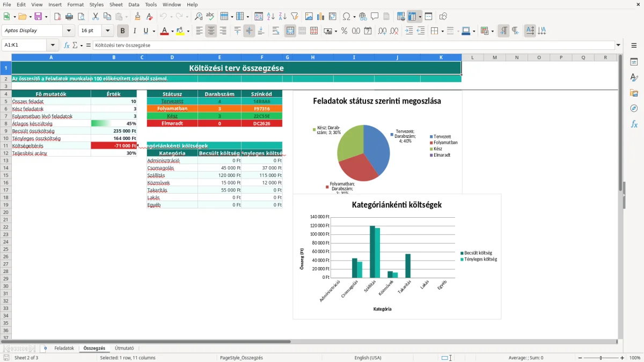Toggle the Freeze Rows and Columns button
Viewport: 644px width, 362px height.
tap(412, 17)
